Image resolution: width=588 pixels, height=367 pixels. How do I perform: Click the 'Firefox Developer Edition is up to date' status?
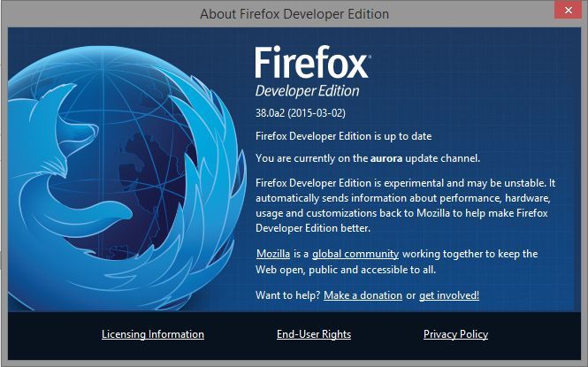[343, 136]
